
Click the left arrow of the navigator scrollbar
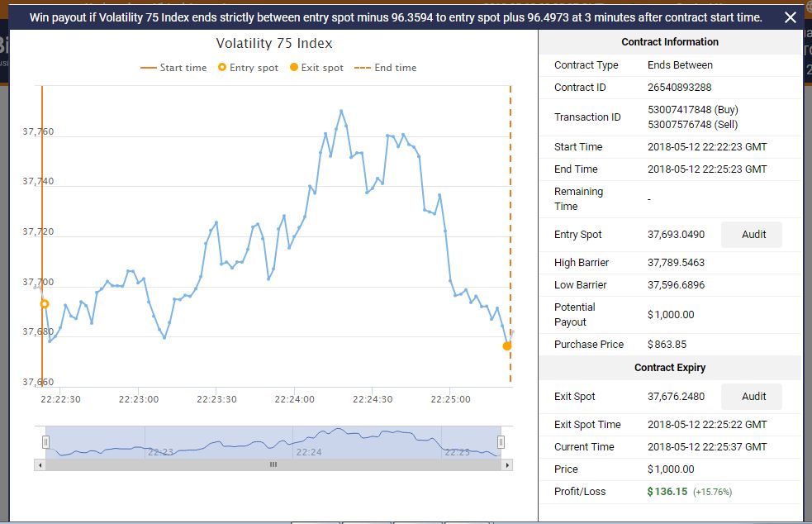(37, 465)
